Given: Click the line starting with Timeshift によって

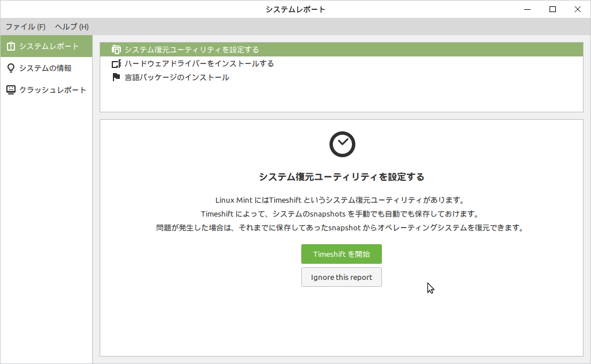Looking at the screenshot, I should click(x=340, y=214).
